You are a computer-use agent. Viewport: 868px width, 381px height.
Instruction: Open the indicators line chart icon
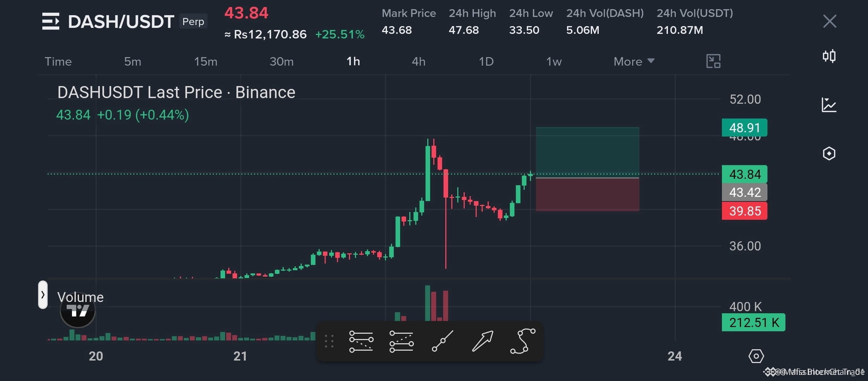[x=829, y=105]
